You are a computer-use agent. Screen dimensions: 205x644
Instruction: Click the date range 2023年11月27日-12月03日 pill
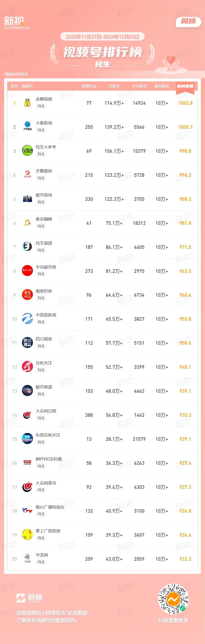(x=102, y=37)
